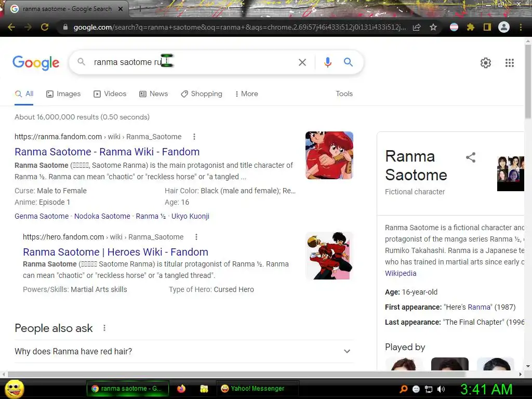Image resolution: width=532 pixels, height=399 pixels.
Task: Reload the page with the refresh icon
Action: pos(45,27)
